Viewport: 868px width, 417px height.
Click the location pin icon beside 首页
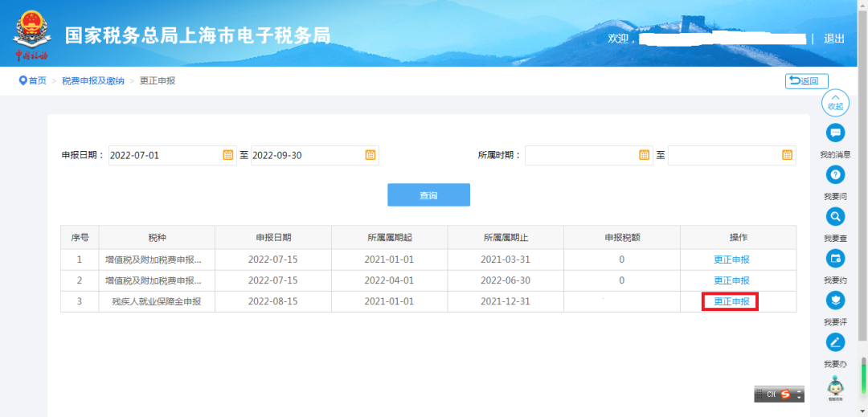[x=23, y=80]
